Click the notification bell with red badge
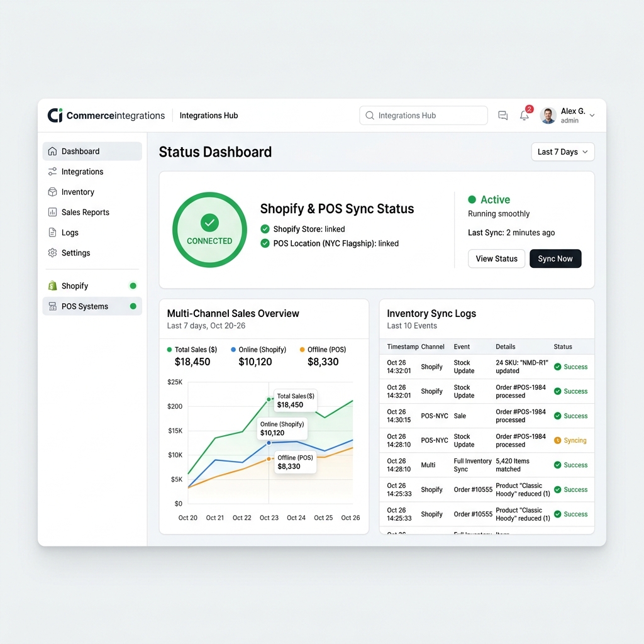The height and width of the screenshot is (644, 644). [525, 116]
